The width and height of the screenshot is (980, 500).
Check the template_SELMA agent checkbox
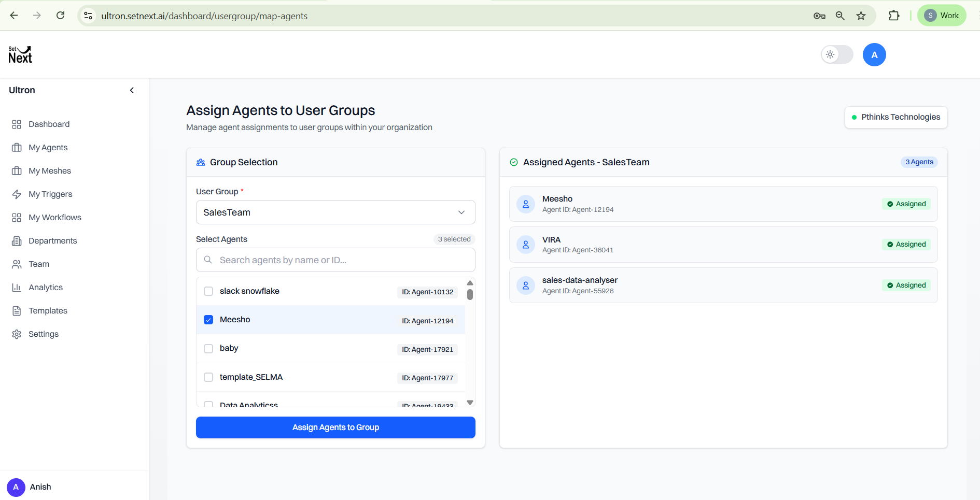208,377
